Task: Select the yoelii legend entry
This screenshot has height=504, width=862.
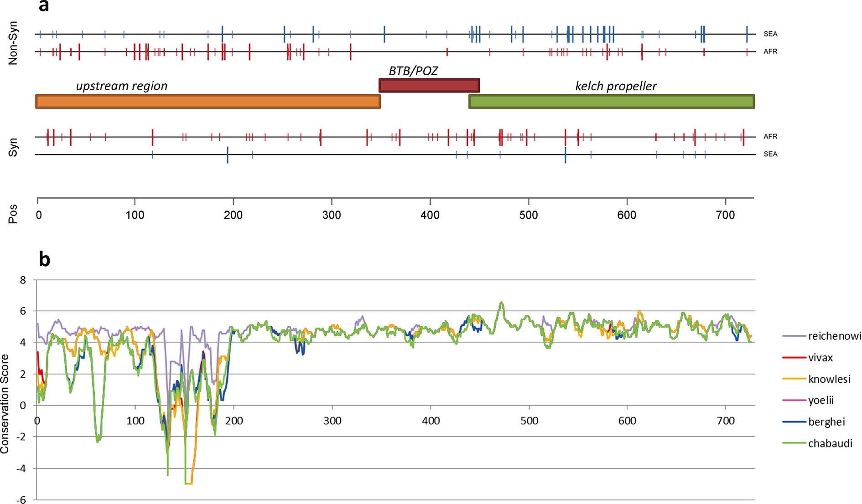Action: tap(820, 400)
